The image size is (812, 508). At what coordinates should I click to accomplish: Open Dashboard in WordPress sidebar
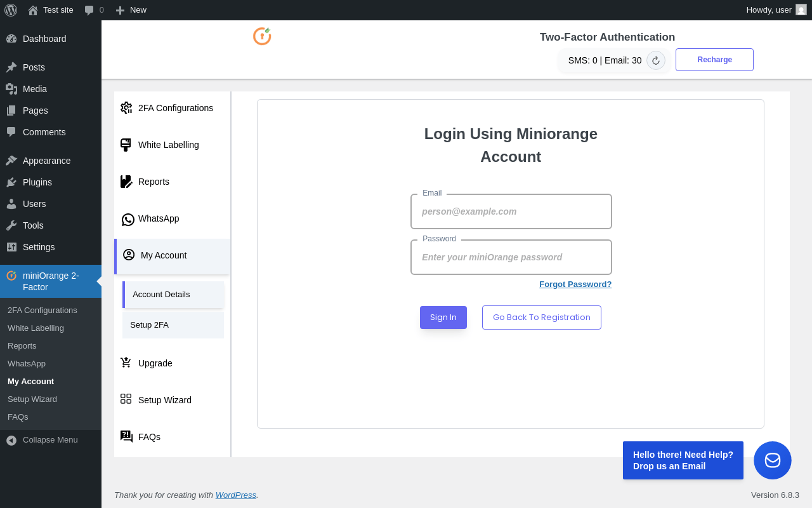pos(51,39)
